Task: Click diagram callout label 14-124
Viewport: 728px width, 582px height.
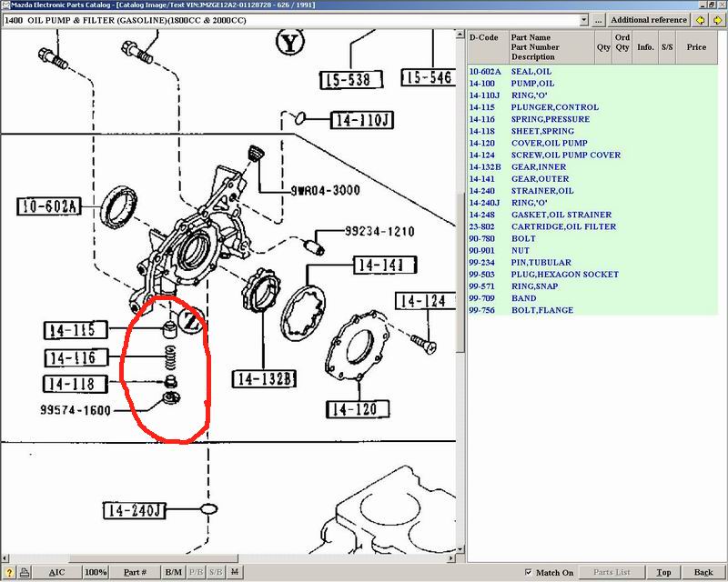Action: 426,301
